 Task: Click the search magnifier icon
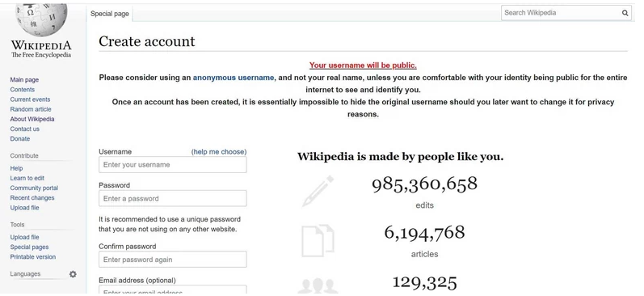point(625,13)
